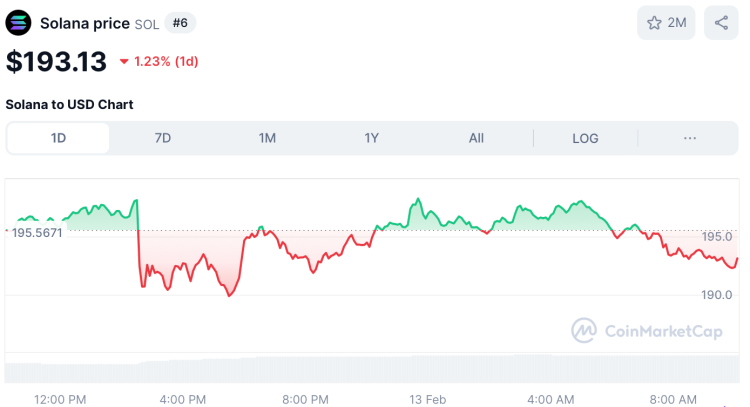Click the red price change arrow

click(x=124, y=62)
